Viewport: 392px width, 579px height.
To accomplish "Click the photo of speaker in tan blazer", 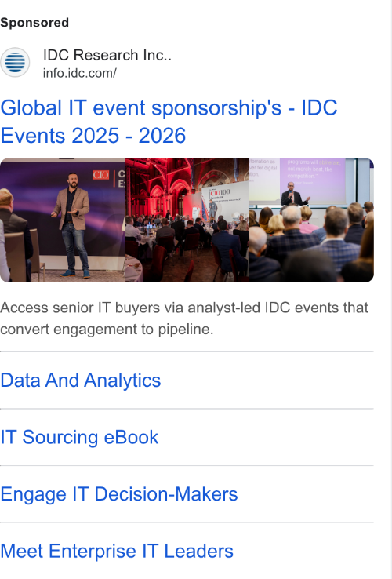I will coord(63,220).
